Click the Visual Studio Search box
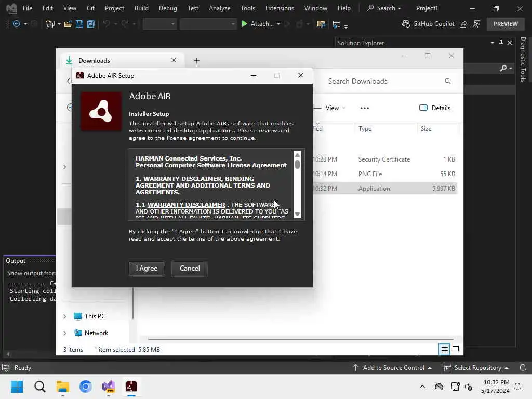The width and height of the screenshot is (532, 399). pos(384,8)
